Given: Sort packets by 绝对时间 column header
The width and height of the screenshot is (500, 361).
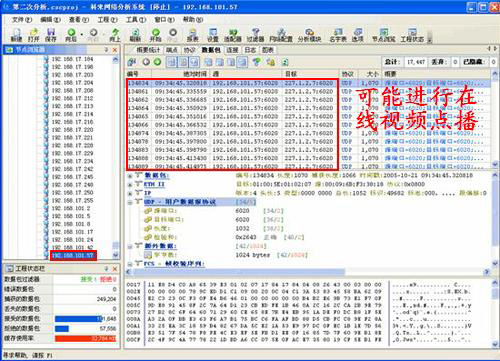Looking at the screenshot, I should pos(180,74).
